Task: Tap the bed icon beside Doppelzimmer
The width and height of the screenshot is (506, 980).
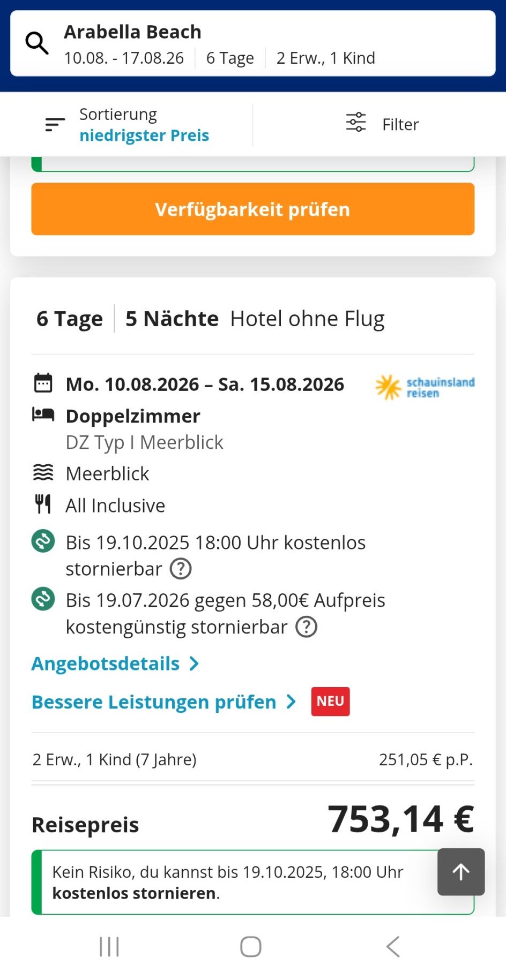Action: coord(43,415)
